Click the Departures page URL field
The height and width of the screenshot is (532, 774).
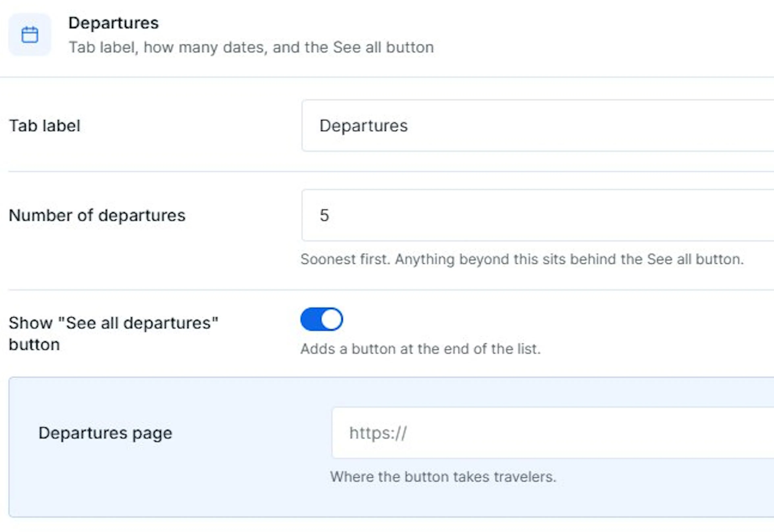tap(552, 433)
